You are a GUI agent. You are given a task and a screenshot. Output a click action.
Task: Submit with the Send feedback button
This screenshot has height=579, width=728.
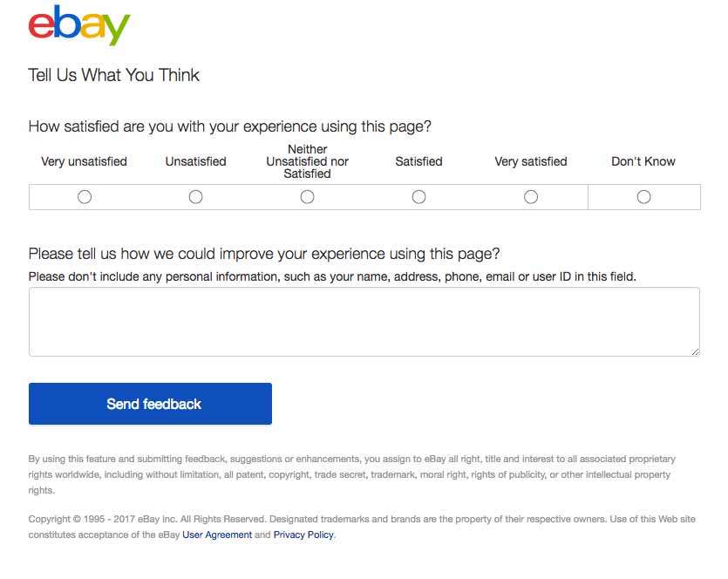[150, 404]
